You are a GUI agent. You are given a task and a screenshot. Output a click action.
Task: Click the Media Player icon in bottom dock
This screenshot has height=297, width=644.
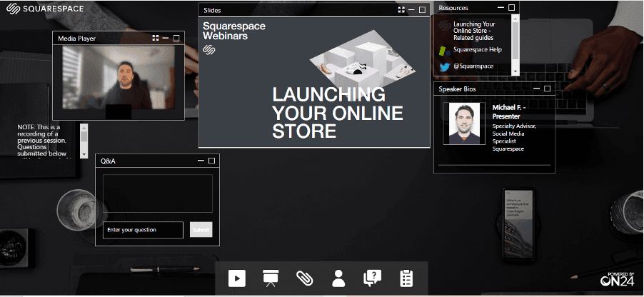(x=237, y=278)
